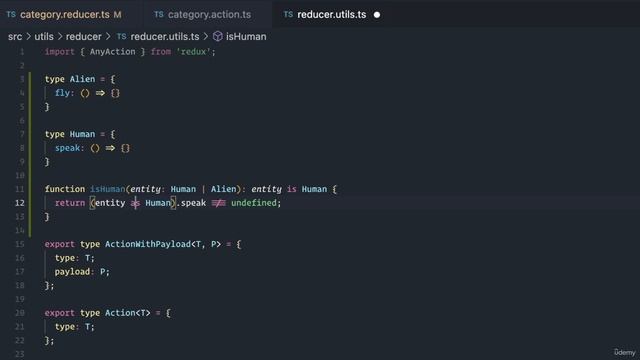Click 'type: T;' on line 21
The width and height of the screenshot is (640, 360).
click(75, 327)
